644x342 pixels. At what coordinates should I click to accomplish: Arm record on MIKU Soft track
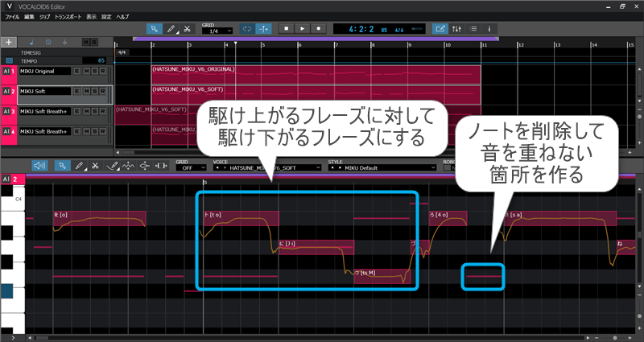[103, 91]
